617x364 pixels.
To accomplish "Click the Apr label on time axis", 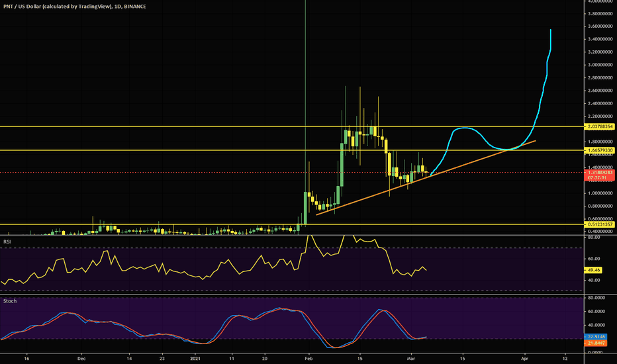I will click(524, 359).
